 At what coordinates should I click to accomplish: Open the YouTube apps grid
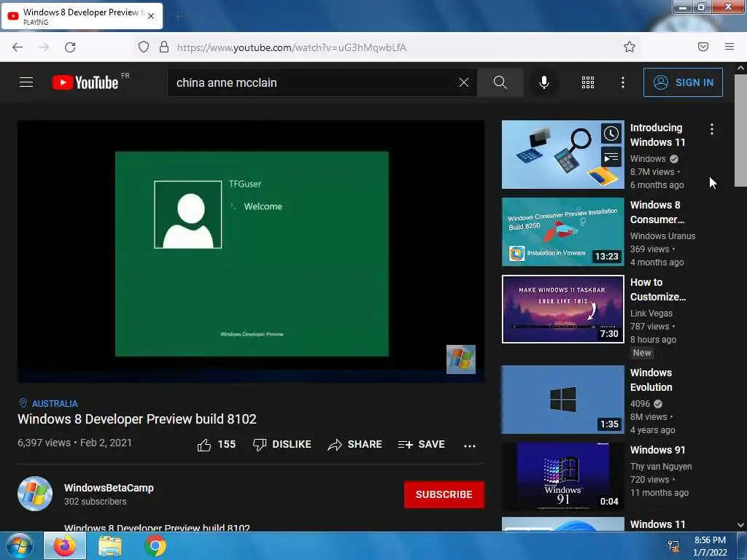click(588, 82)
